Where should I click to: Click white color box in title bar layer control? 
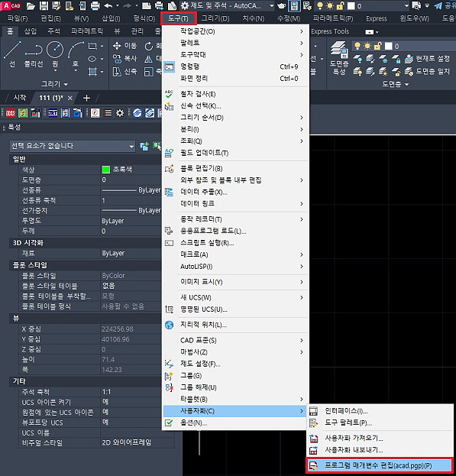click(x=351, y=6)
